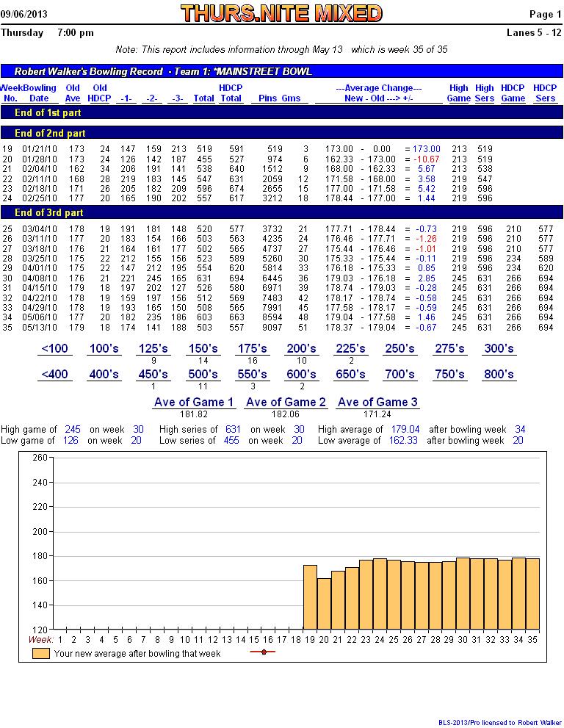Click the HDCP Total column header

(x=231, y=93)
